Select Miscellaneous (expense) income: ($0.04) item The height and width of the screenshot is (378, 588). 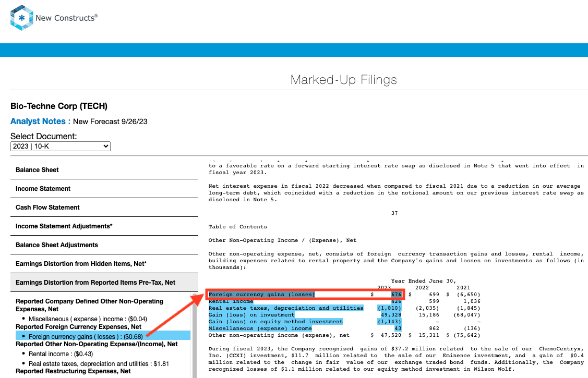pyautogui.click(x=88, y=319)
